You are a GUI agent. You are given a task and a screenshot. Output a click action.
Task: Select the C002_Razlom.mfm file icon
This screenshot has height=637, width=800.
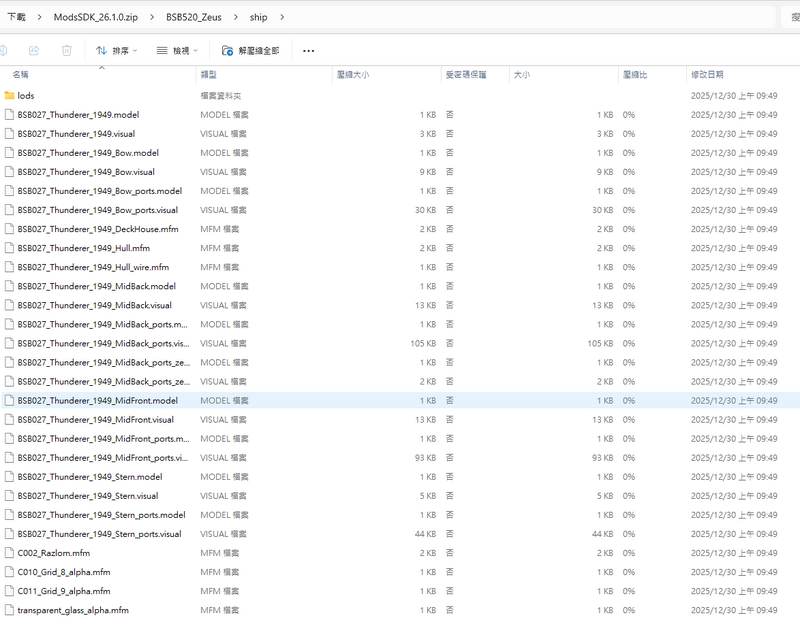[9, 553]
